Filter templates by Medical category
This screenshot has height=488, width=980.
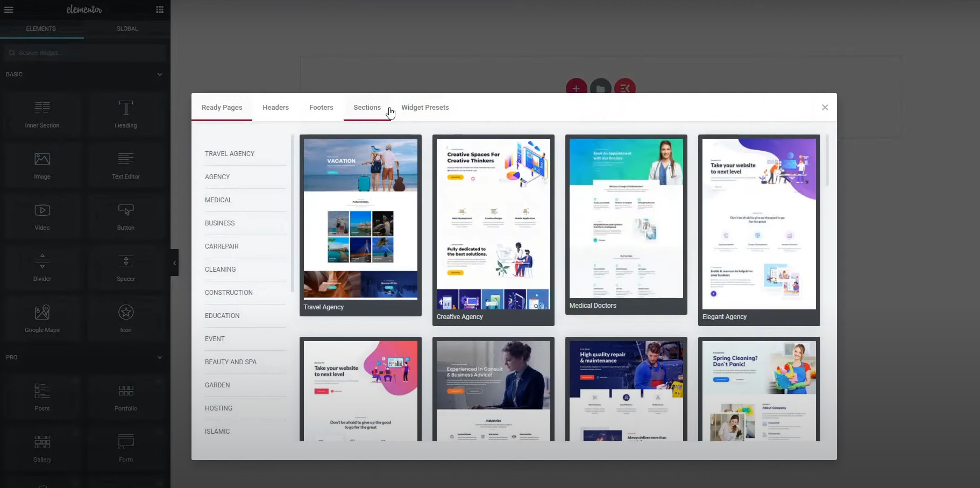point(218,200)
